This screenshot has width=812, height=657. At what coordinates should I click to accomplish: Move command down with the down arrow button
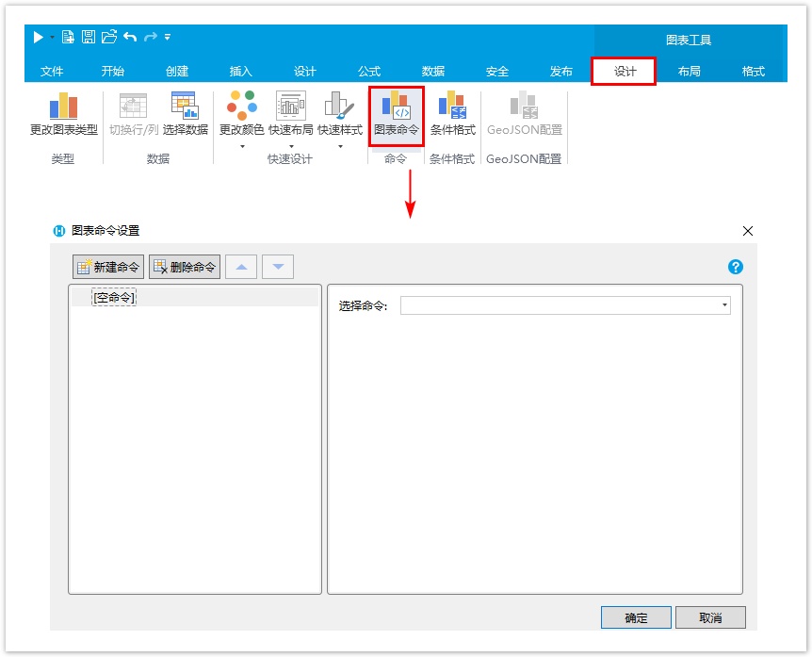278,267
